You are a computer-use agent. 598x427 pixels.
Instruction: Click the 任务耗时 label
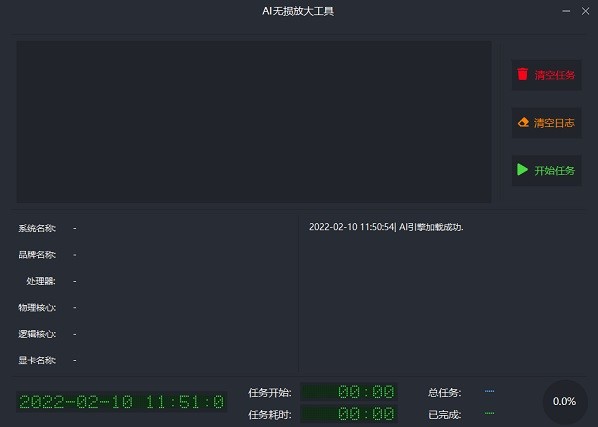pyautogui.click(x=270, y=414)
